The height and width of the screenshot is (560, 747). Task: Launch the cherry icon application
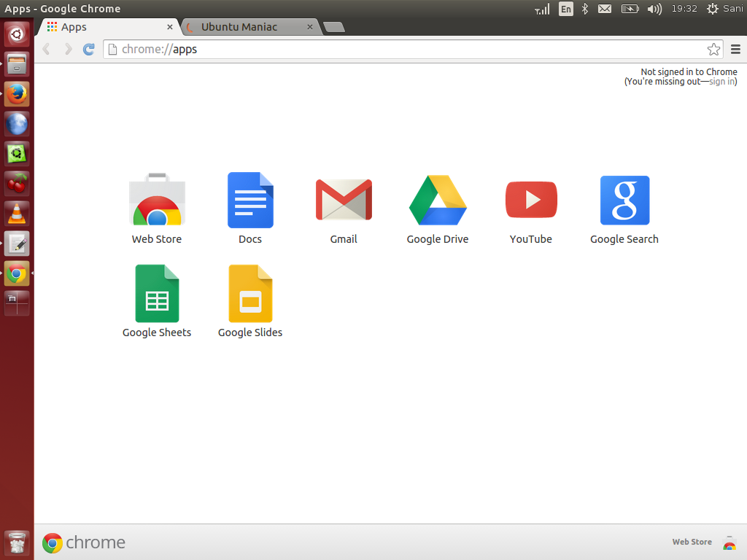tap(17, 184)
